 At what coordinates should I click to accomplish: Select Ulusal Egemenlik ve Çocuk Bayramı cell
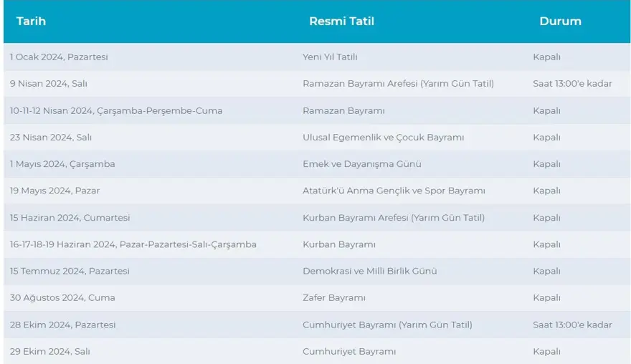[x=383, y=137]
